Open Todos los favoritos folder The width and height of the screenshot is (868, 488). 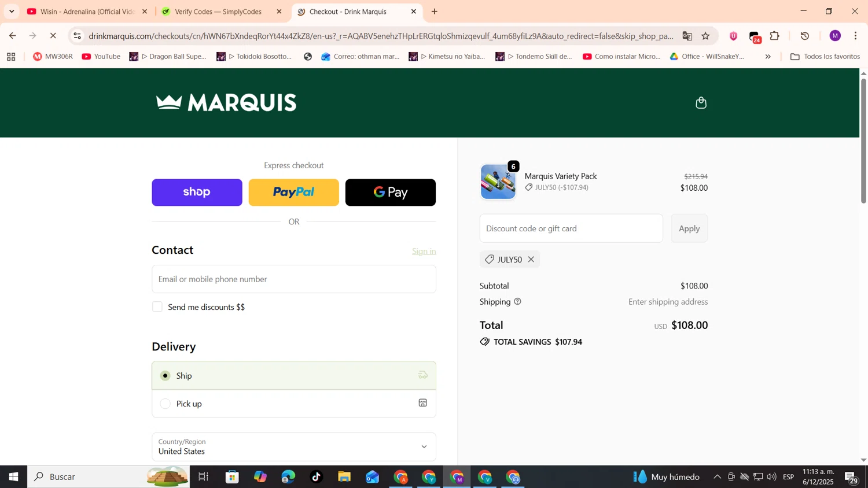[825, 57]
